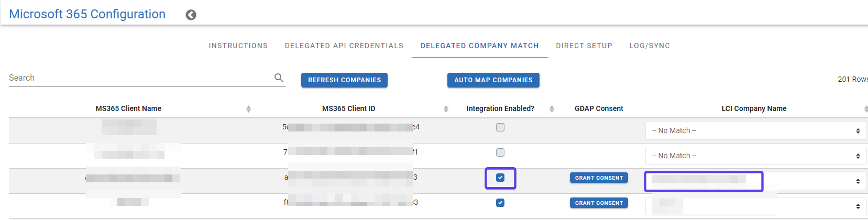Image resolution: width=868 pixels, height=220 pixels.
Task: Select the Delegated Company Match tab
Action: [x=480, y=46]
